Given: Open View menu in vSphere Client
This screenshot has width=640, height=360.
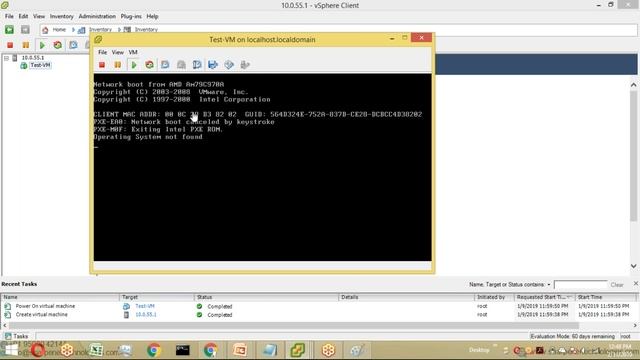Looking at the screenshot, I should 39,16.
